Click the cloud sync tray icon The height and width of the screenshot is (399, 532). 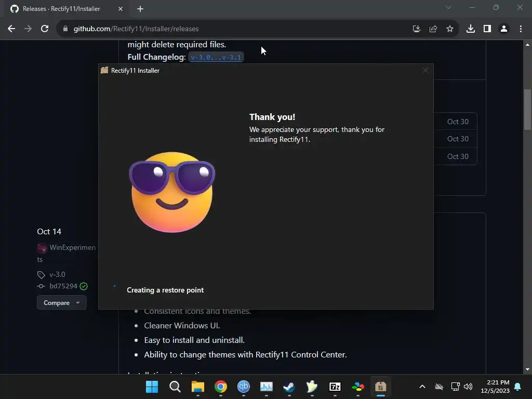(439, 387)
